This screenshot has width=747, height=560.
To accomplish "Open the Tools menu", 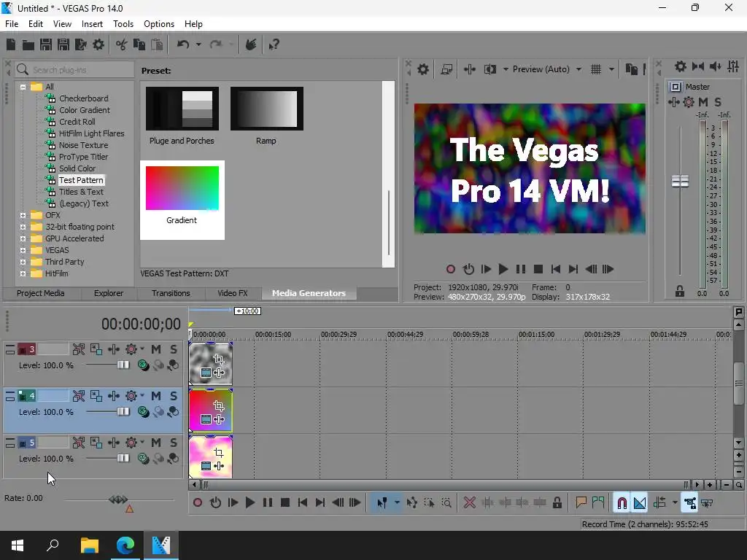I will tap(123, 24).
